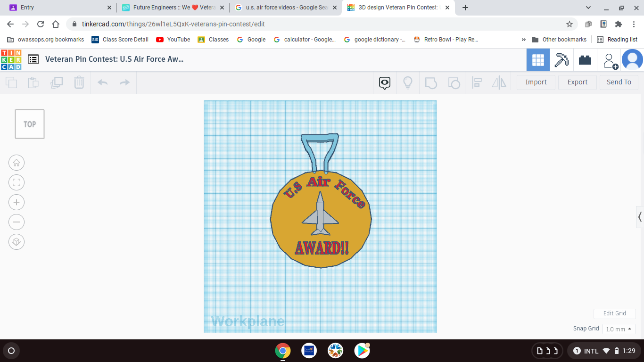The height and width of the screenshot is (362, 644).
Task: Open the YouTube bookmark
Action: point(173,40)
